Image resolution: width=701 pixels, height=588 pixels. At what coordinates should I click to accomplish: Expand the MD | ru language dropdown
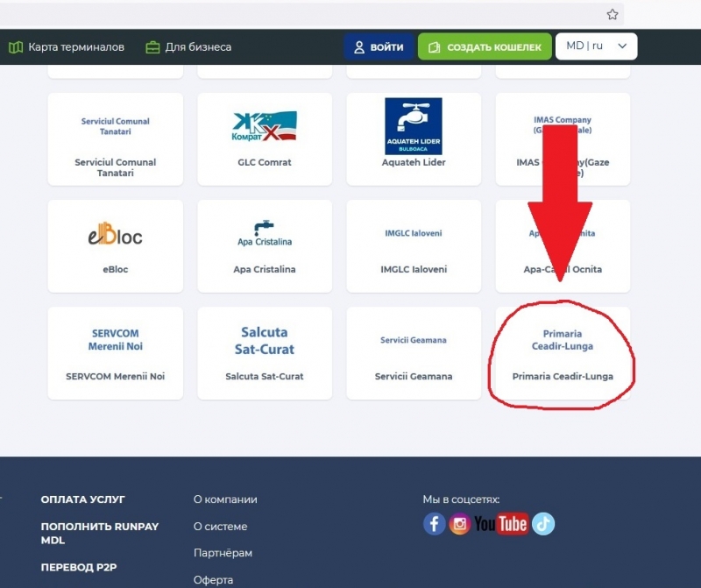click(x=596, y=46)
